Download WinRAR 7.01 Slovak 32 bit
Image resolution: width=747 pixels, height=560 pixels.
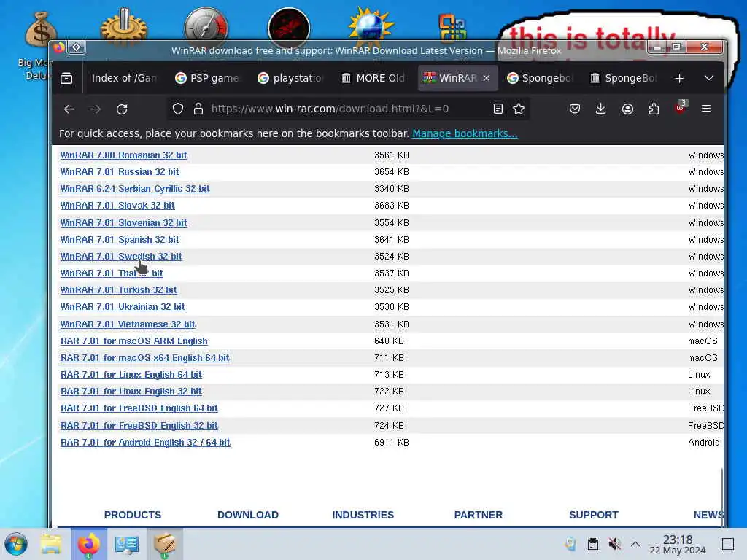point(117,205)
